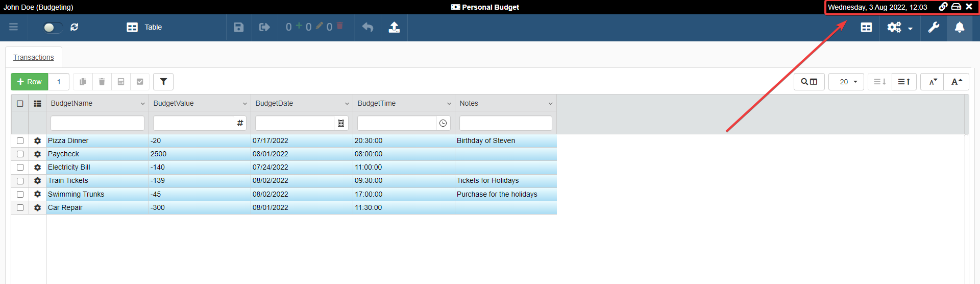
Task: Select the Table view menu item
Action: click(144, 27)
